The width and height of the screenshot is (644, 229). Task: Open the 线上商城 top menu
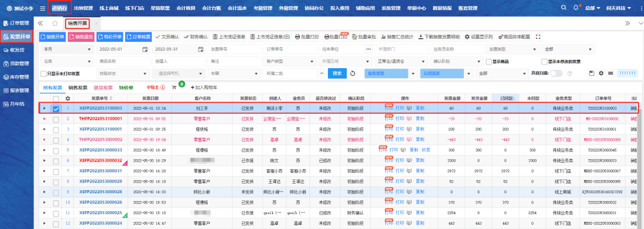click(x=109, y=8)
